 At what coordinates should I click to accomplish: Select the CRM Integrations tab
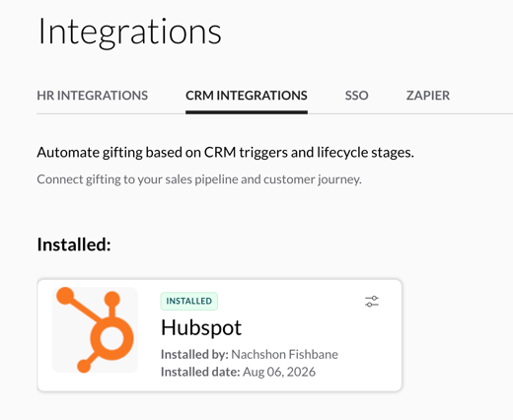(x=247, y=96)
